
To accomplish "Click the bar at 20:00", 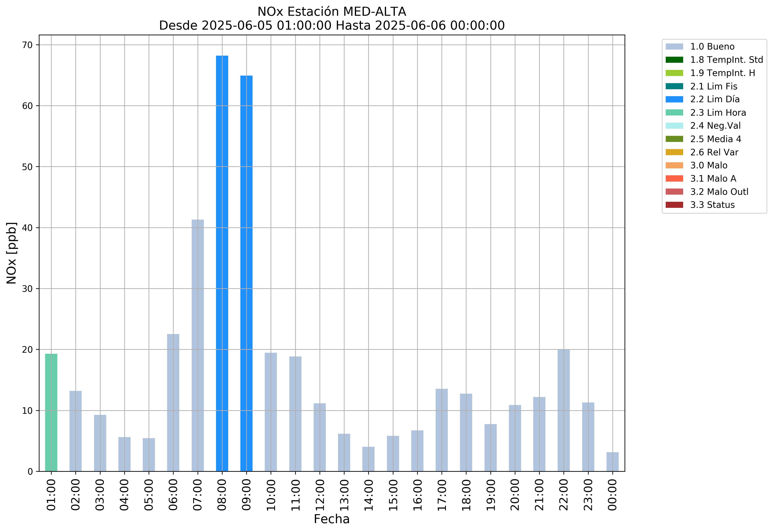I will pos(515,438).
